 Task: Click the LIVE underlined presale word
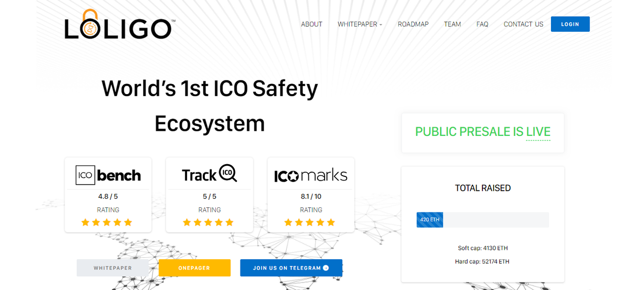pos(538,132)
